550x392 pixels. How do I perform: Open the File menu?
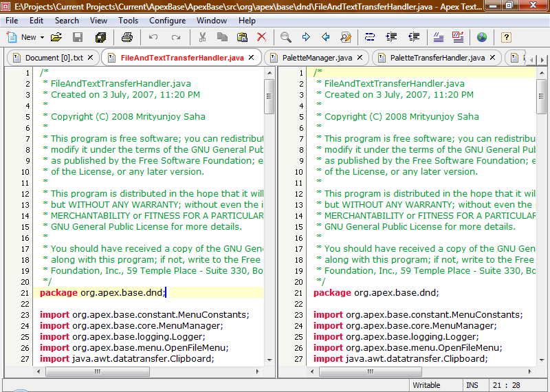coord(12,21)
